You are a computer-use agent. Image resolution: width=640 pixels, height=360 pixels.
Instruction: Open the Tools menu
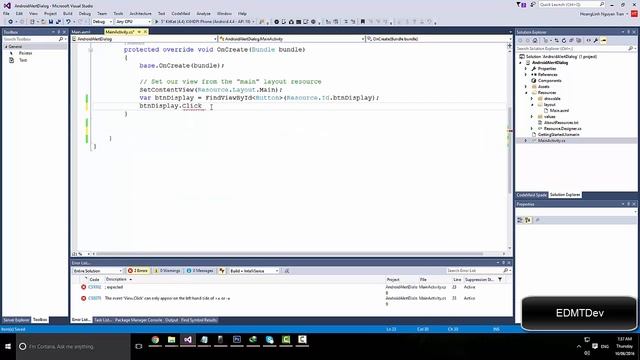point(118,13)
